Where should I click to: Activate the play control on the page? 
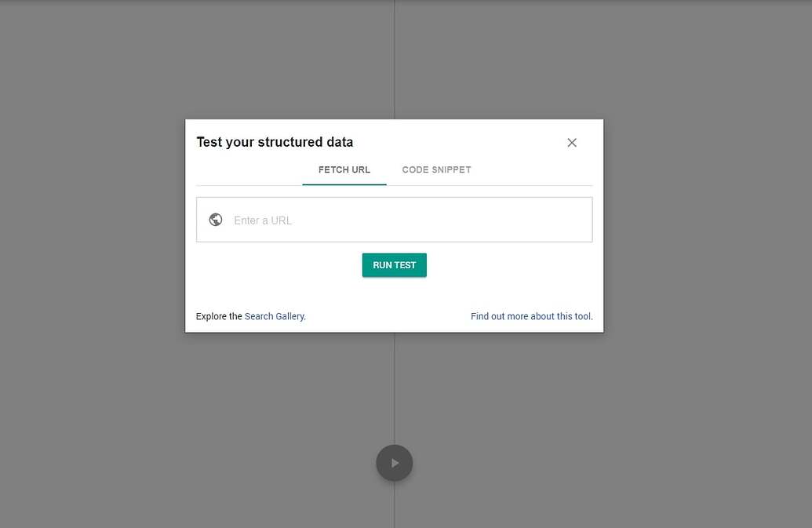(394, 463)
